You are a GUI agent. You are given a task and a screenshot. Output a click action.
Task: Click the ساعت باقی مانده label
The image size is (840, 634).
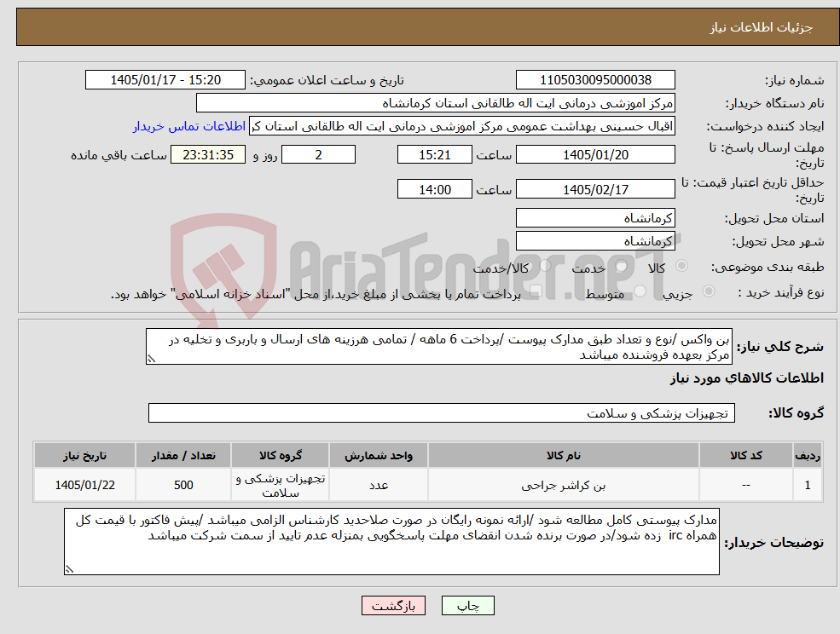(119, 155)
